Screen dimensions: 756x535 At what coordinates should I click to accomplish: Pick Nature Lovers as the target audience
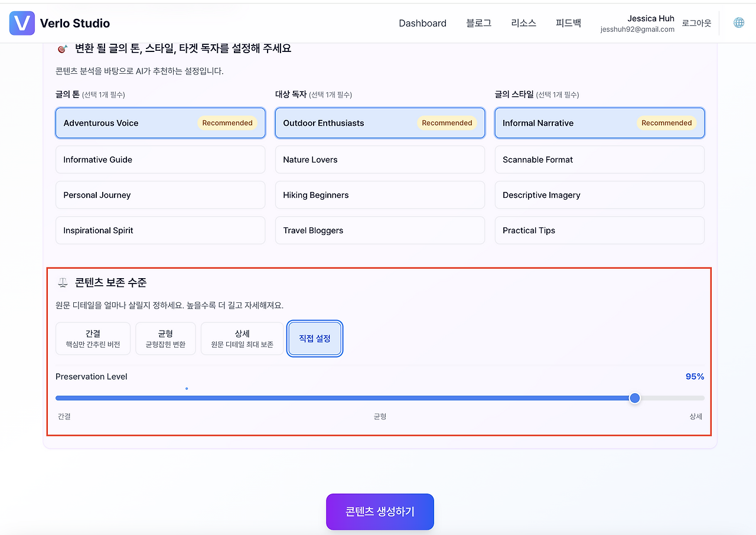(380, 159)
